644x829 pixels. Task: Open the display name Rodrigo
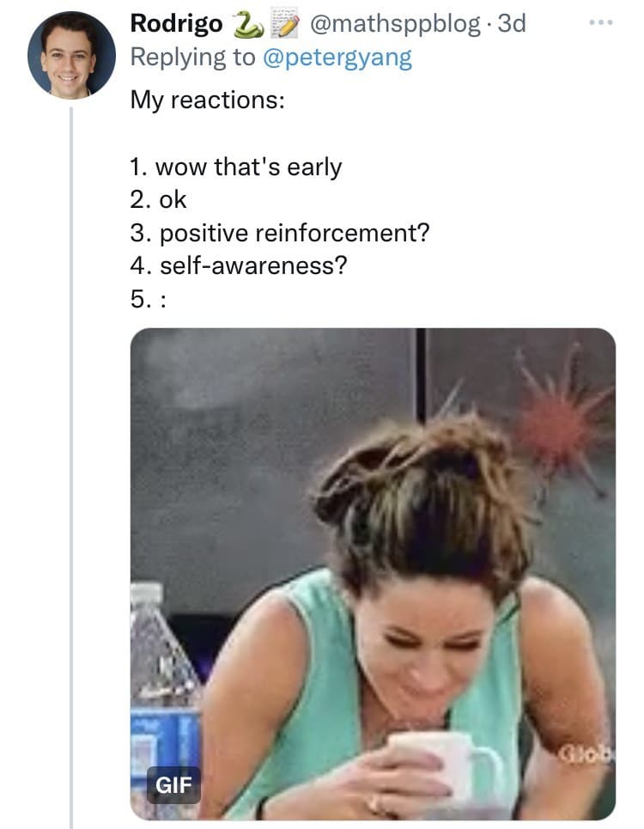click(176, 24)
